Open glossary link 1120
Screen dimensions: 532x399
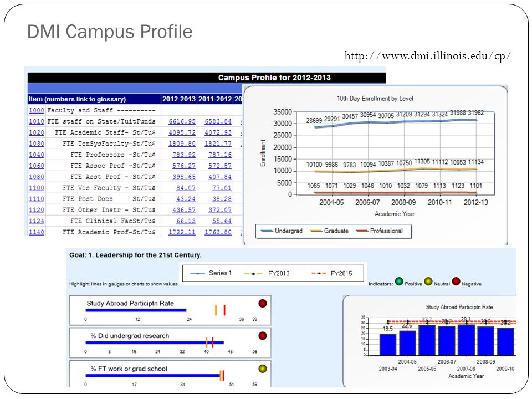tap(37, 211)
